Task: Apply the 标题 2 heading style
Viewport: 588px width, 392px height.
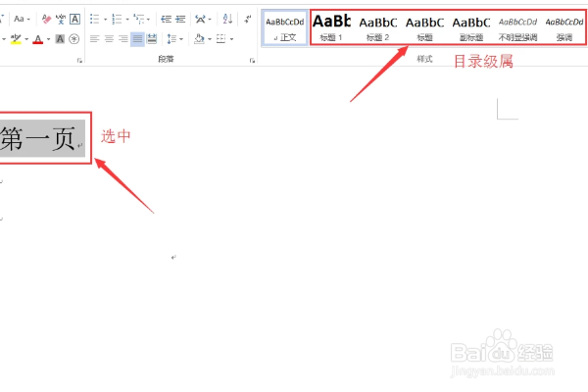Action: pos(378,28)
